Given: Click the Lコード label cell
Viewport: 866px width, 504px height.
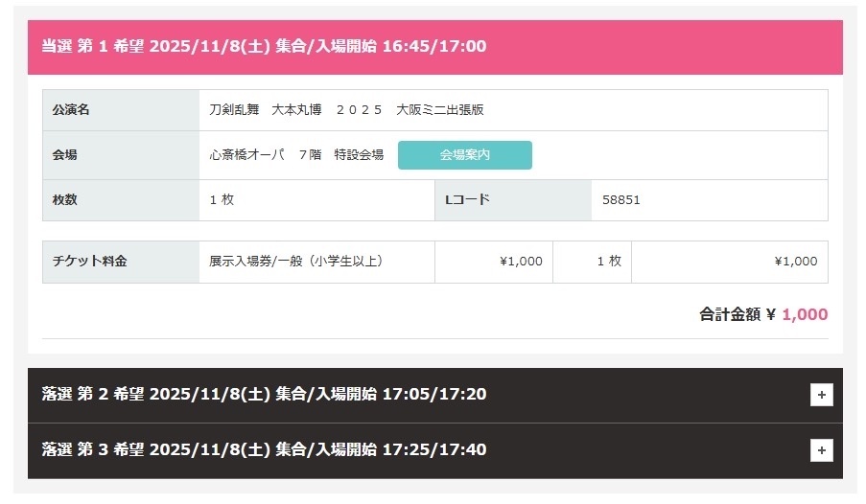Looking at the screenshot, I should click(468, 200).
